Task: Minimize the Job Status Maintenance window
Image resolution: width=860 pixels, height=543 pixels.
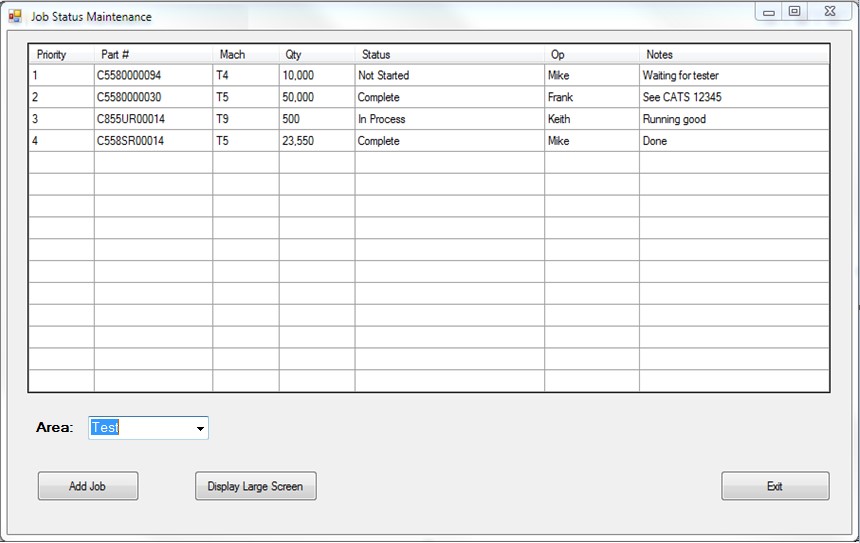Action: [769, 12]
